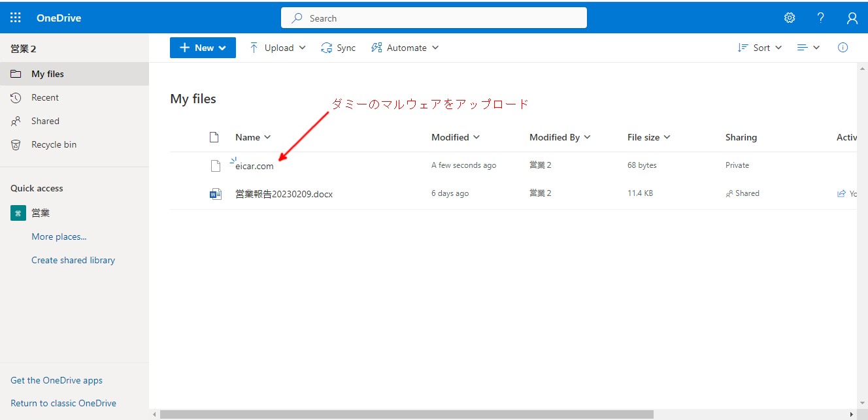Click the file type column header icon

(x=214, y=137)
